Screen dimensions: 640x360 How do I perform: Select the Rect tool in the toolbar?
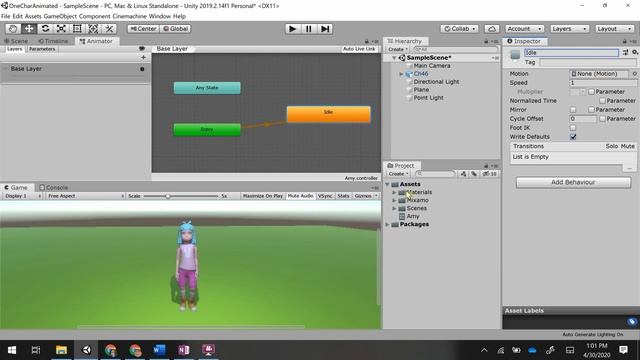click(77, 29)
